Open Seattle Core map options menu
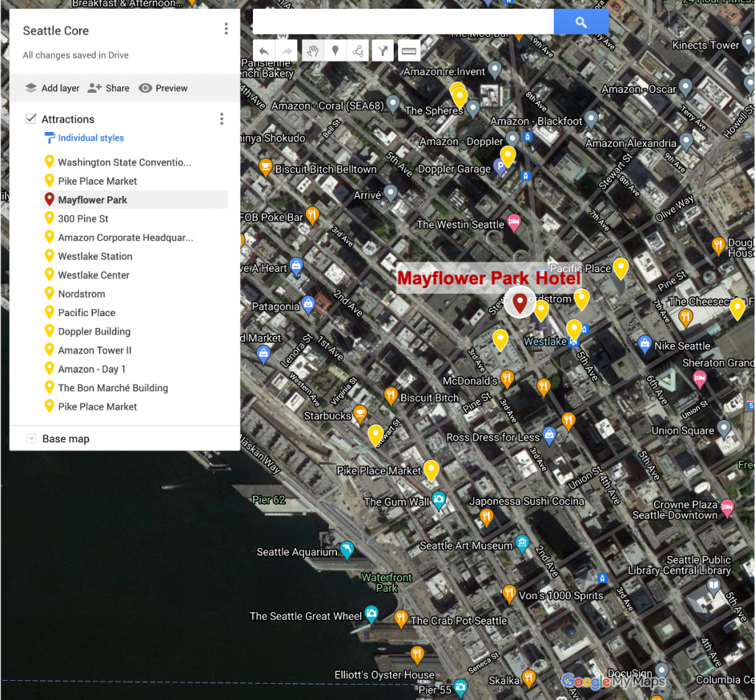Viewport: 755px width, 700px height. click(x=226, y=29)
